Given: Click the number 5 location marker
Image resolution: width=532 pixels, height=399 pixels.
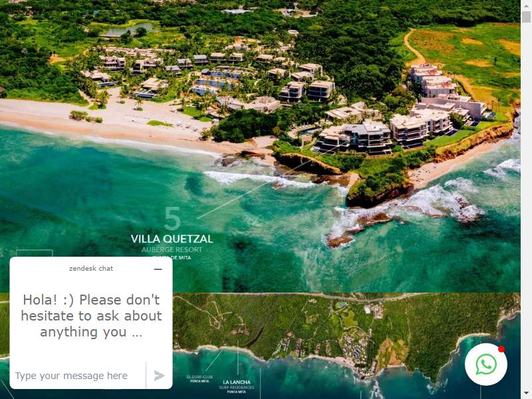Looking at the screenshot, I should (x=172, y=219).
